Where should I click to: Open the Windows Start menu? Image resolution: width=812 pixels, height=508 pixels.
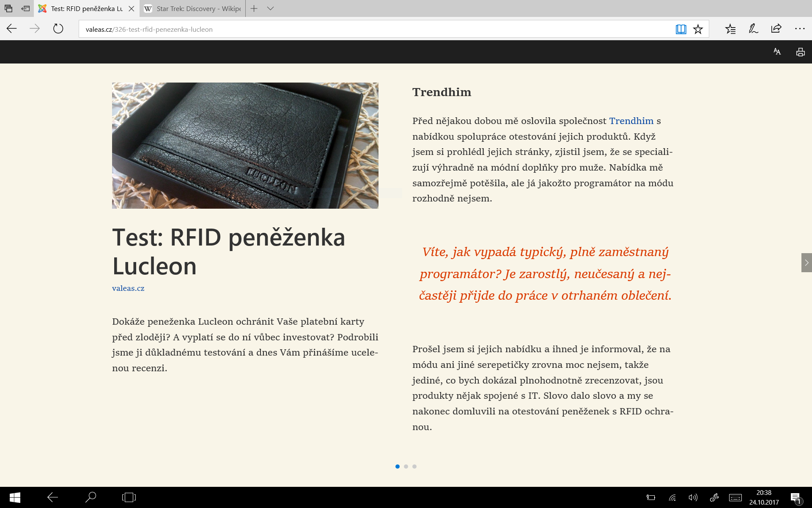click(15, 497)
